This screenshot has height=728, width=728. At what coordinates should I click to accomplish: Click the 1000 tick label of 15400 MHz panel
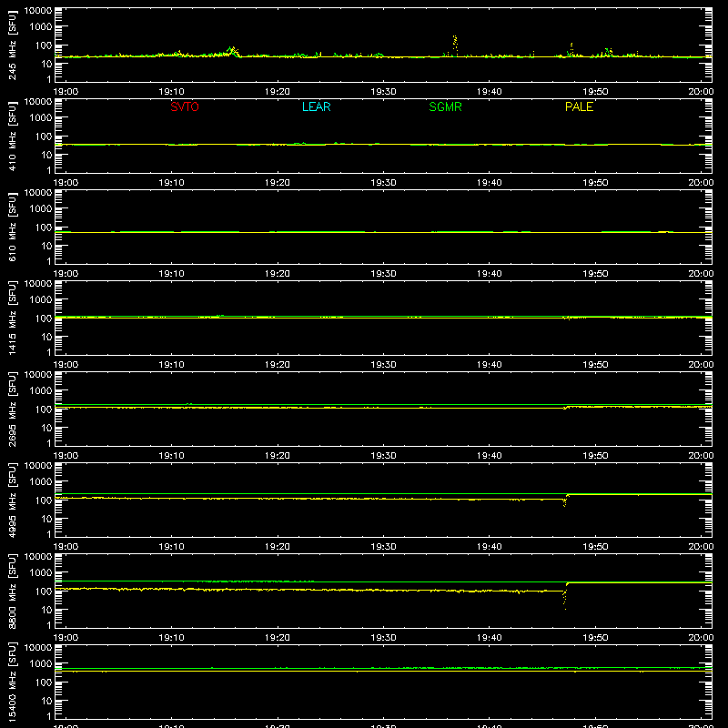click(41, 664)
